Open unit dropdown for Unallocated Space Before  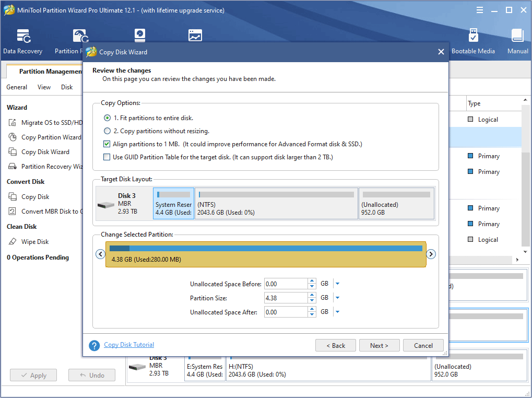click(x=337, y=284)
